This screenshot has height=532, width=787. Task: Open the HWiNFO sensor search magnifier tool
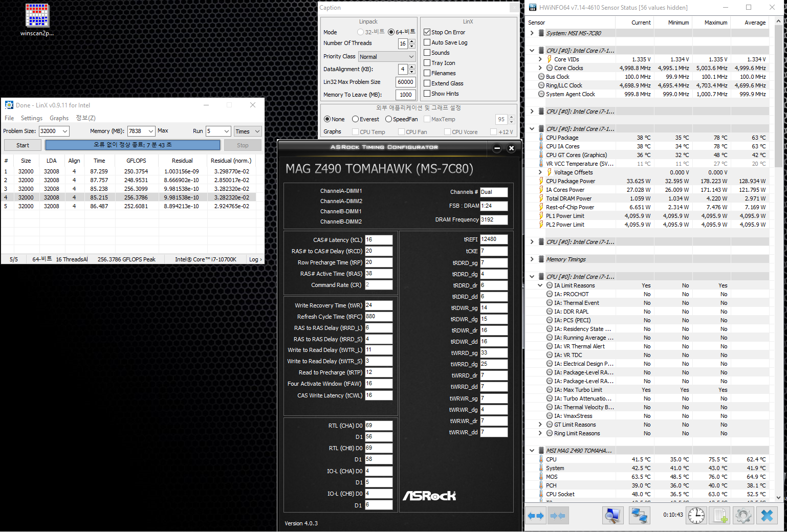(613, 516)
